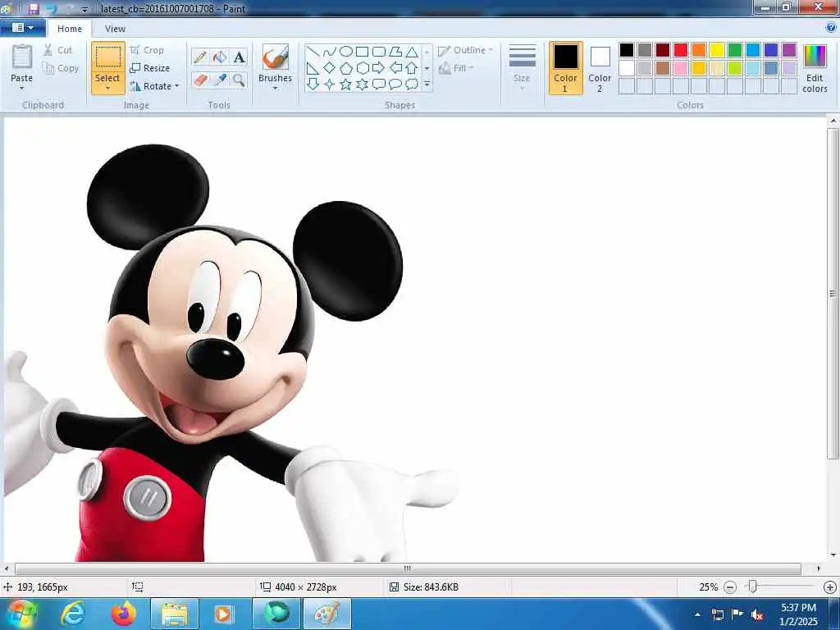The width and height of the screenshot is (840, 630).
Task: Select the Text tool
Action: [x=239, y=57]
